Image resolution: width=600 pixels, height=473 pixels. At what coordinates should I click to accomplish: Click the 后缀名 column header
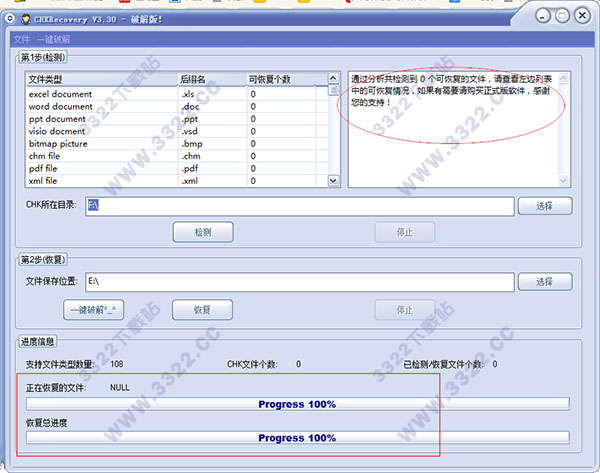(x=212, y=79)
